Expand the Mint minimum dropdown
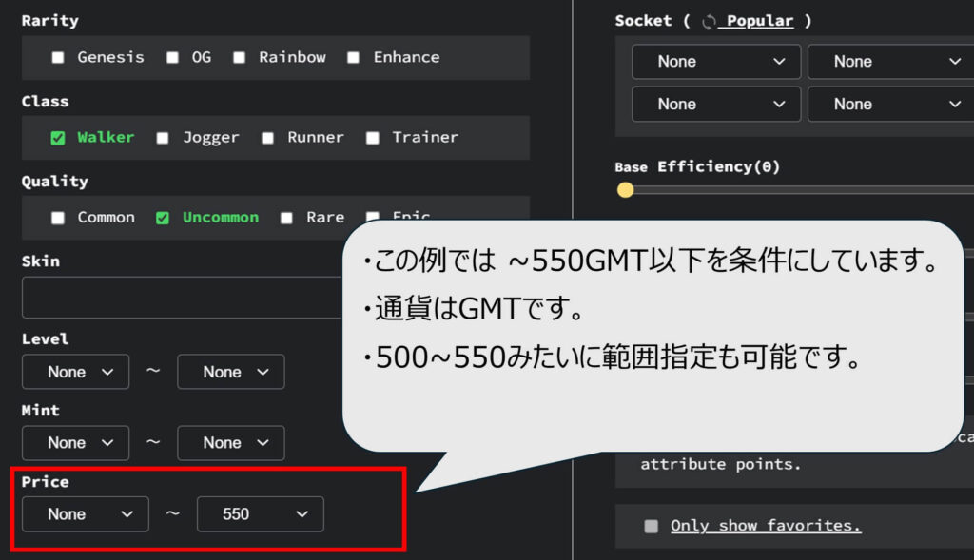The width and height of the screenshot is (974, 560). [76, 443]
